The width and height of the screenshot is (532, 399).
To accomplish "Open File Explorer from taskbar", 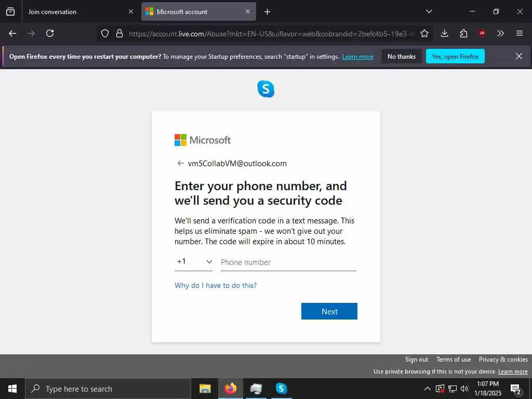I will tap(205, 389).
